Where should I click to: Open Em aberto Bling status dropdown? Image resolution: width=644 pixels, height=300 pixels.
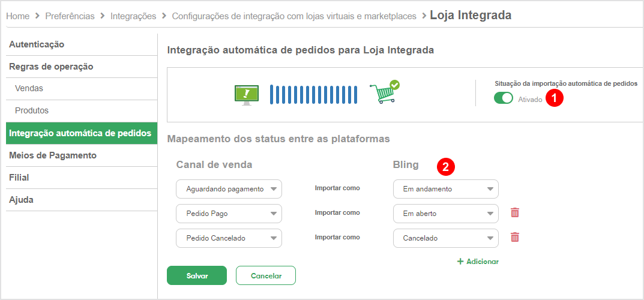point(445,214)
